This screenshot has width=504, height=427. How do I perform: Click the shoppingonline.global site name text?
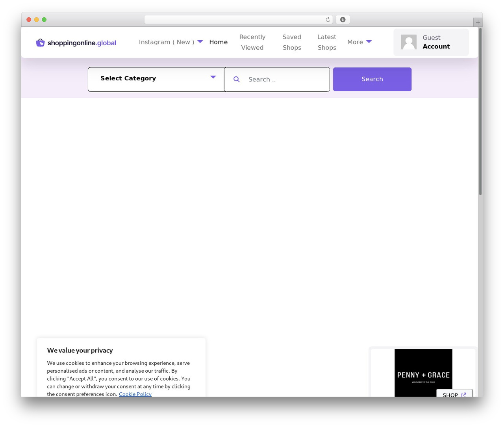pos(82,43)
